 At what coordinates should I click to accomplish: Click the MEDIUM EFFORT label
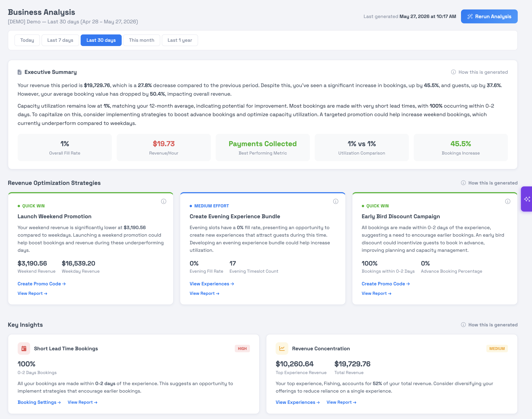211,206
